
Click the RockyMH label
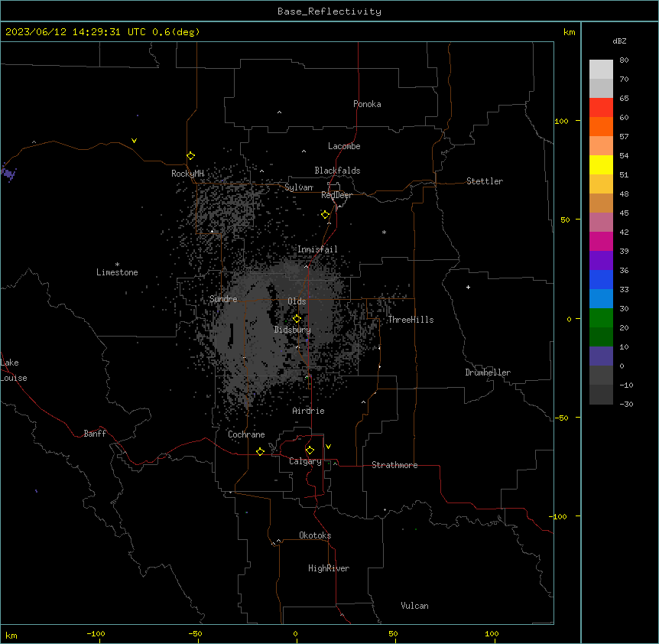pos(187,174)
